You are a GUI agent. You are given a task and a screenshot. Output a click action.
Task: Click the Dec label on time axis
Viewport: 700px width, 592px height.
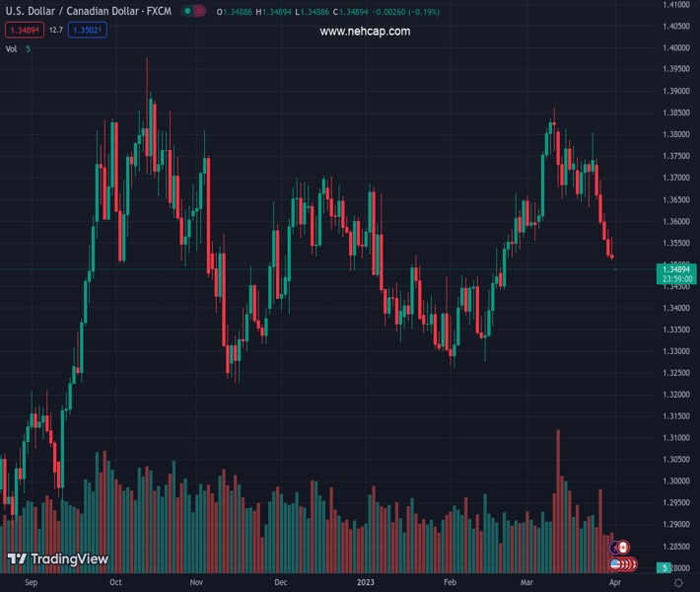281,583
